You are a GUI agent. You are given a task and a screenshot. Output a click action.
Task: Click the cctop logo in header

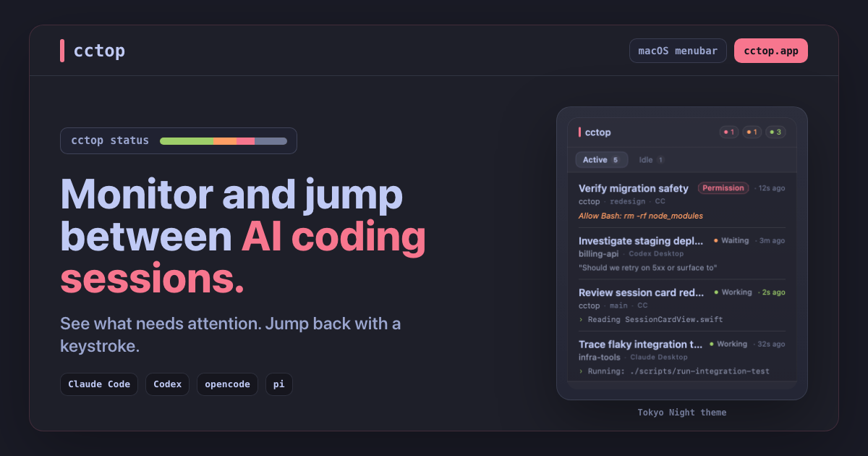point(93,51)
